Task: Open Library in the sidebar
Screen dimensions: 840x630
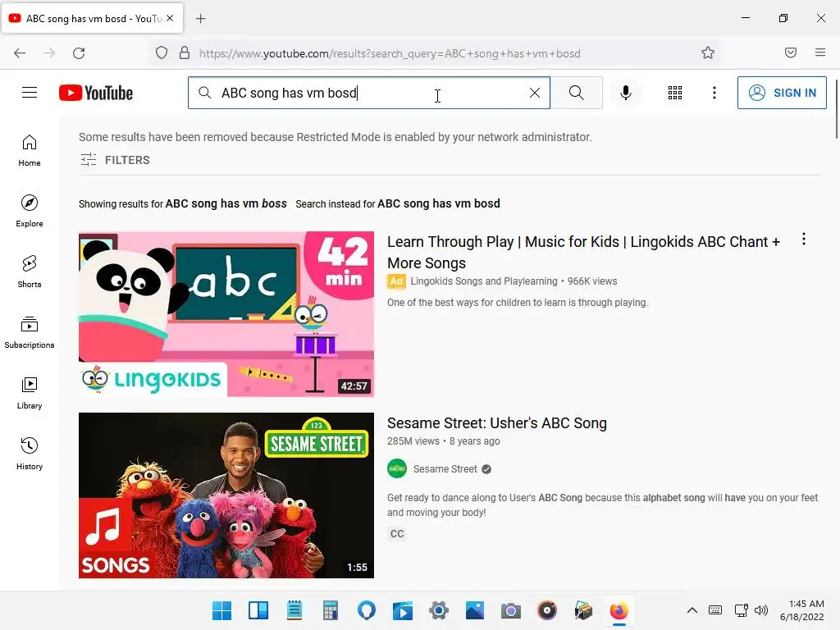Action: coord(30,393)
